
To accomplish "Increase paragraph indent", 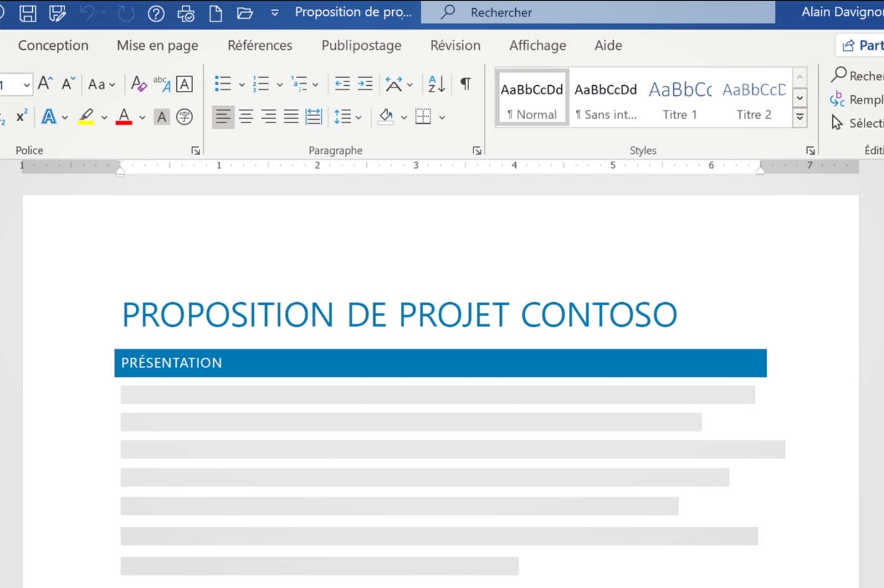I will click(x=365, y=83).
